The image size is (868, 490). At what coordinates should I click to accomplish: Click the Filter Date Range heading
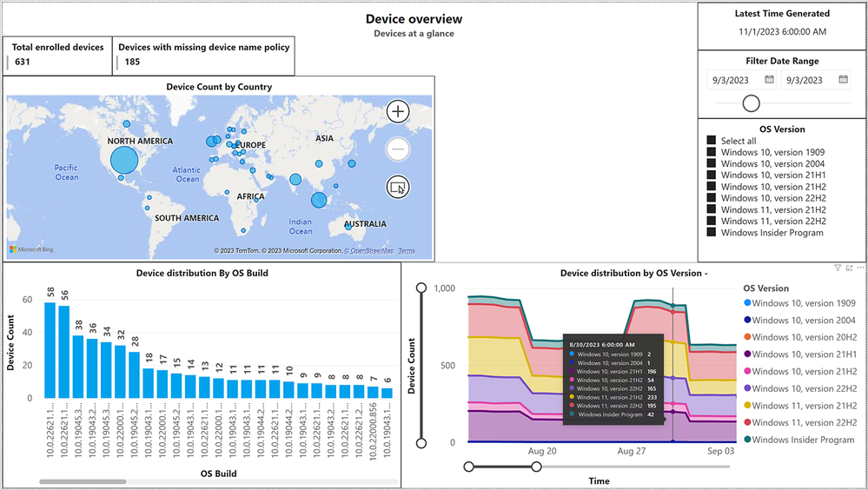click(782, 61)
